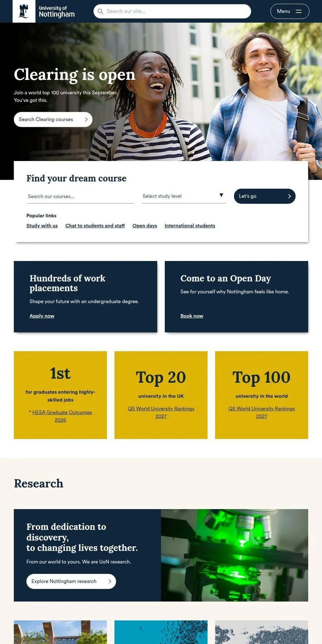Click 'From our world to yours' text
Screen dimensions: 322x644
pos(79,562)
